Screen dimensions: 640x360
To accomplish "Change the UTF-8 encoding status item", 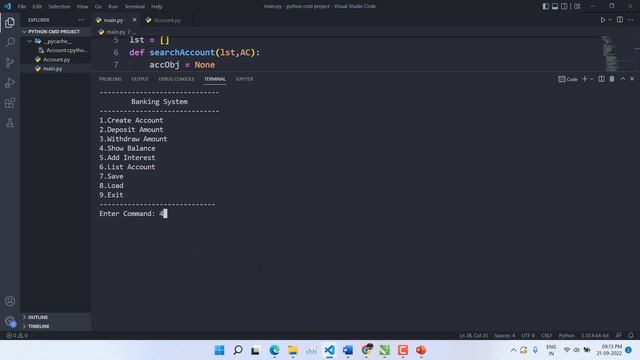I will pyautogui.click(x=528, y=335).
